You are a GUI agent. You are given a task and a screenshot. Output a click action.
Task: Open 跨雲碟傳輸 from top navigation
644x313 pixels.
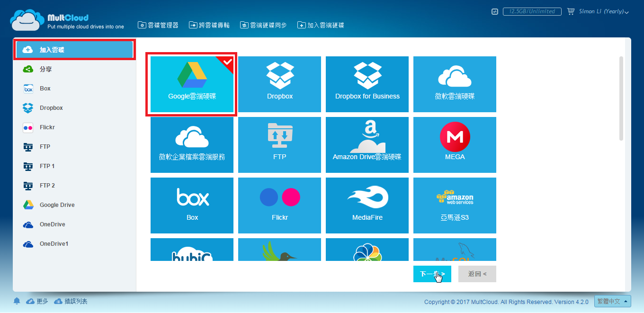click(x=209, y=25)
